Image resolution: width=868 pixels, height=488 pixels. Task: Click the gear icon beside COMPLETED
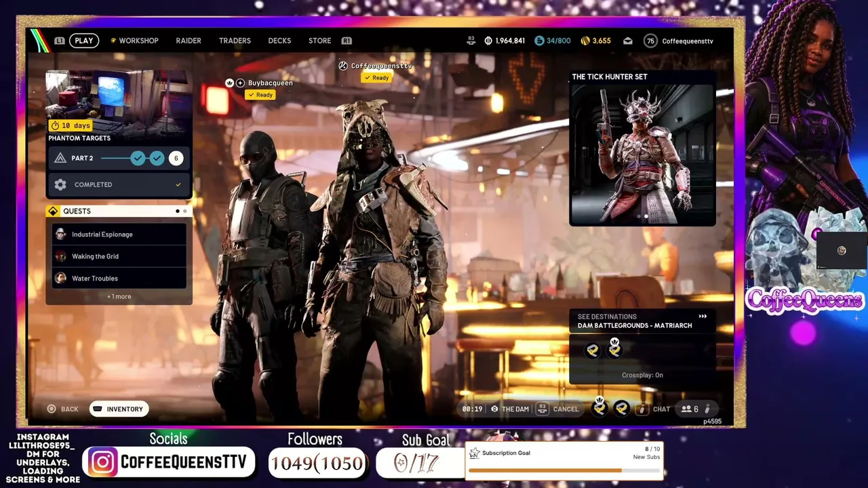pyautogui.click(x=60, y=184)
